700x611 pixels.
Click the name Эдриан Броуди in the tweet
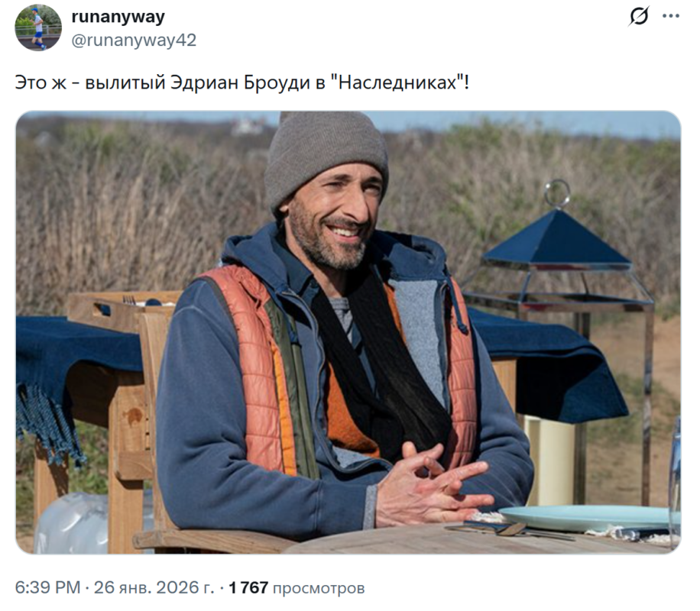coord(240,82)
